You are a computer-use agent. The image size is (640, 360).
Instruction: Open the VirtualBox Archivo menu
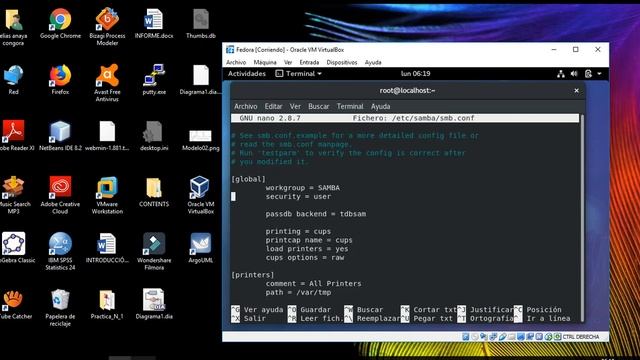point(236,62)
